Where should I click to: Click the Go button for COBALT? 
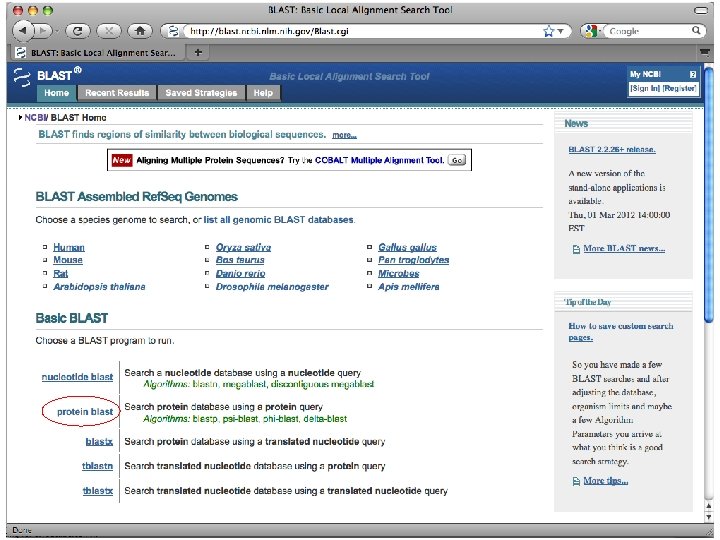click(x=457, y=160)
